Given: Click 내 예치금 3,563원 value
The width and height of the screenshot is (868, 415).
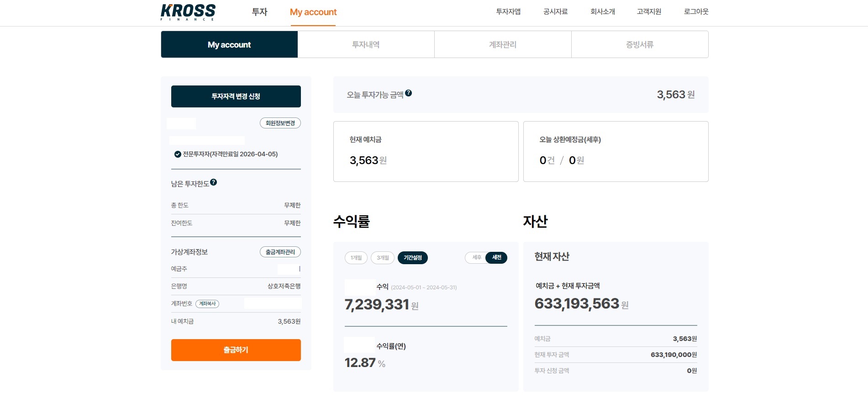Looking at the screenshot, I should point(289,321).
